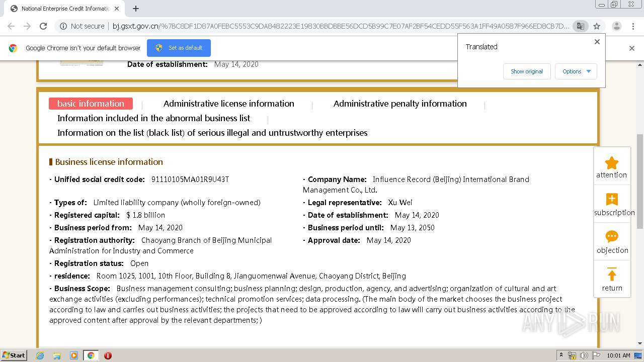This screenshot has width=644, height=362.
Task: Click the red stop-sign taskbar icon
Action: click(x=108, y=355)
